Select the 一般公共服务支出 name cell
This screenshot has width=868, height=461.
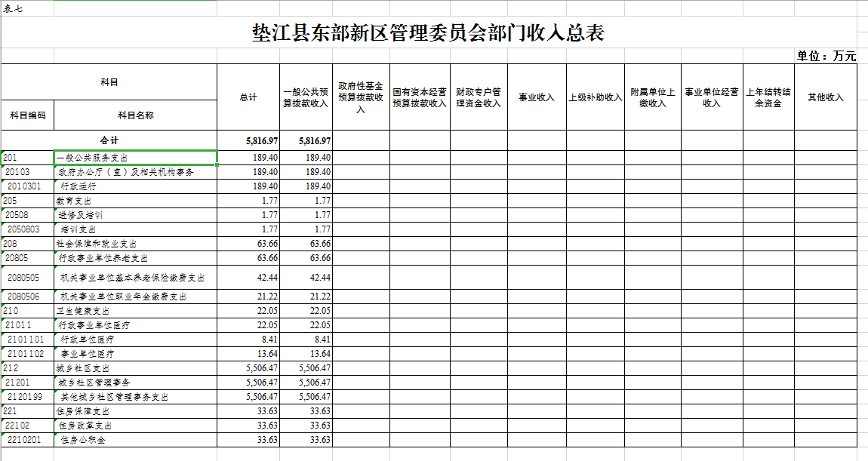[x=136, y=158]
